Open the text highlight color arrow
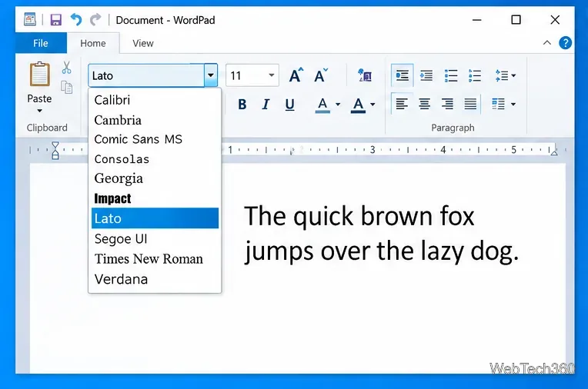 click(338, 105)
